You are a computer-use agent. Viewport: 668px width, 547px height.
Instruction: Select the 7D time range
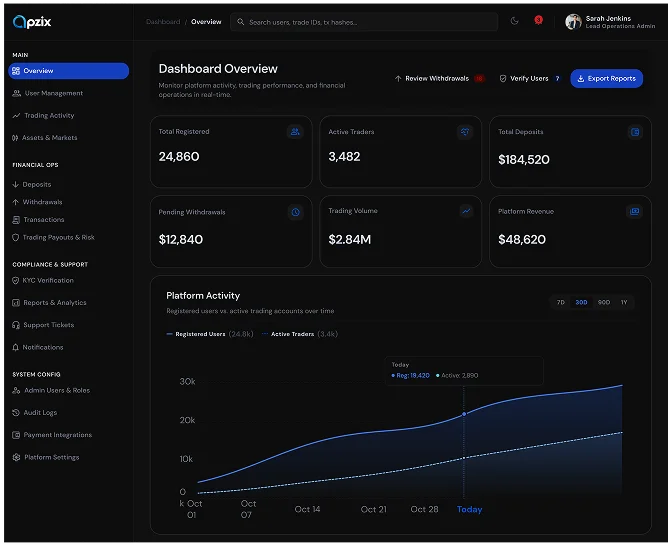(560, 302)
